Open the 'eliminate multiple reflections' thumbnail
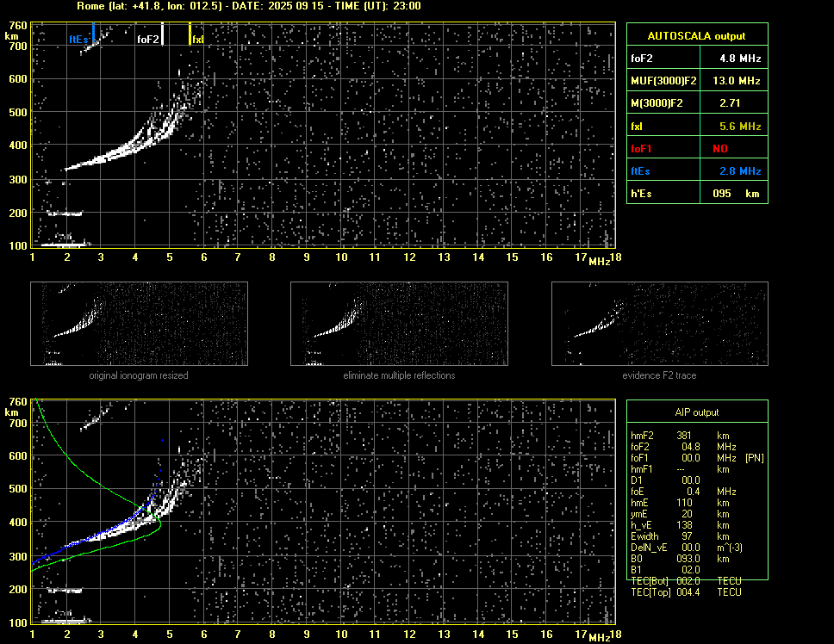 (x=399, y=324)
